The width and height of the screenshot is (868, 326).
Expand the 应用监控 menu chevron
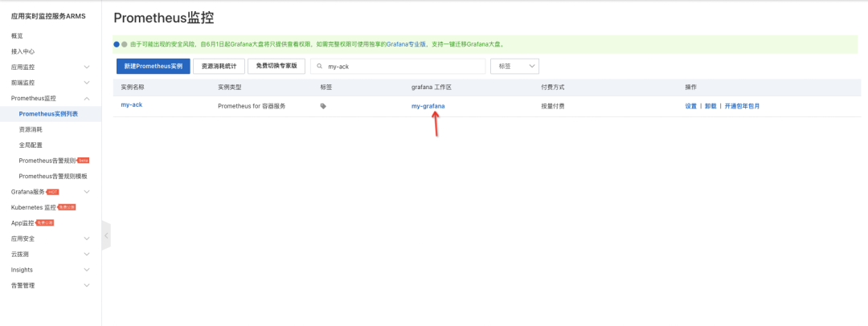[x=86, y=67]
